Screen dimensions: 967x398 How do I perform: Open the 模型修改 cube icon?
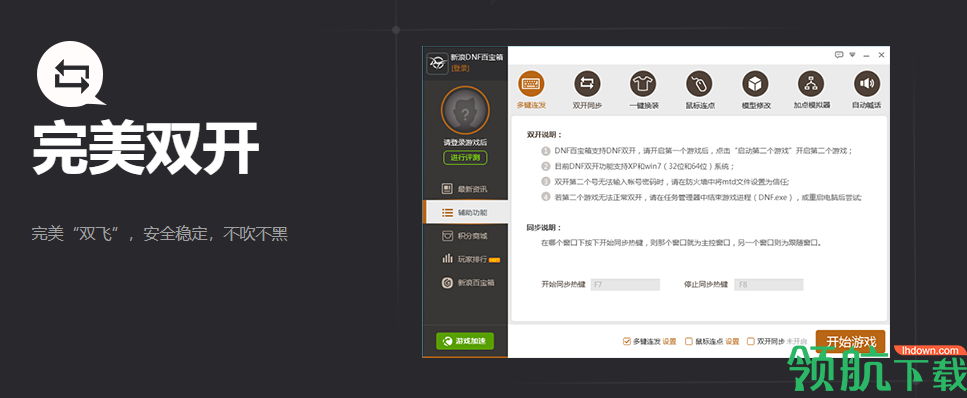point(755,83)
